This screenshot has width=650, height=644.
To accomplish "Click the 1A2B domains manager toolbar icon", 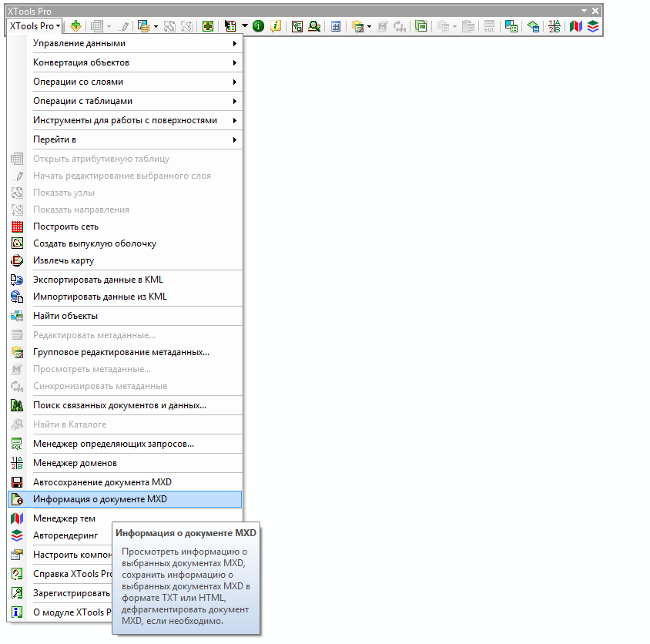I will coord(555,26).
